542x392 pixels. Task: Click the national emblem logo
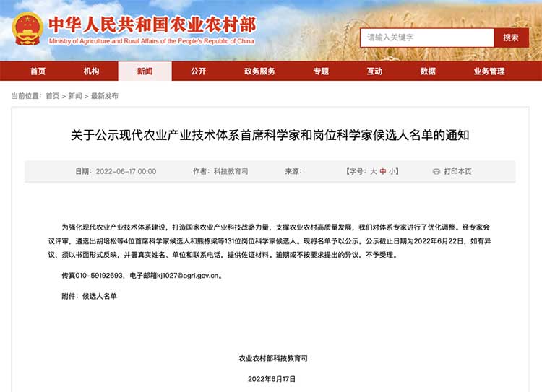[x=28, y=29]
